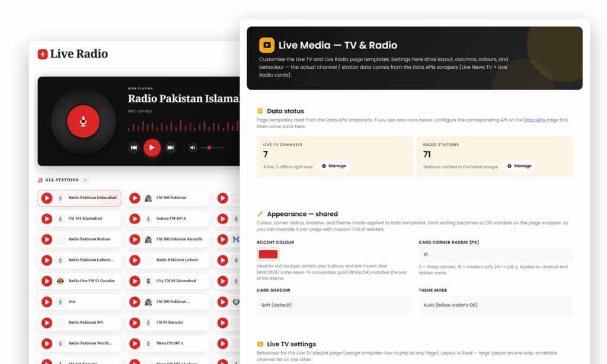
Task: Play the Radio Pakistan WS station
Action: (x=47, y=323)
